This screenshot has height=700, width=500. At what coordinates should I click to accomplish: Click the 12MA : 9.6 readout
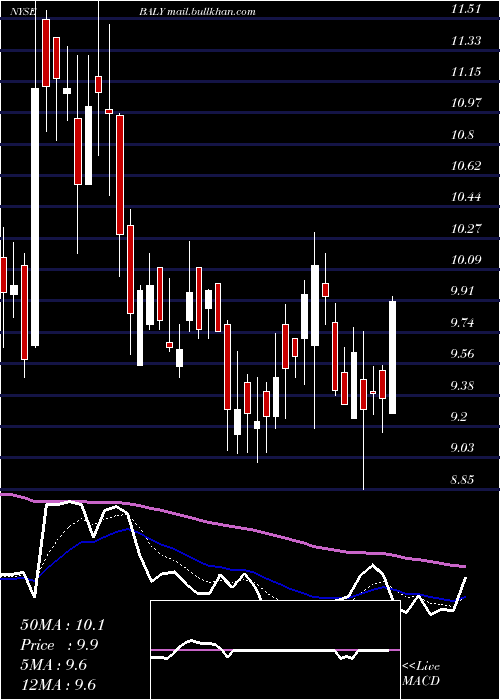(58, 685)
